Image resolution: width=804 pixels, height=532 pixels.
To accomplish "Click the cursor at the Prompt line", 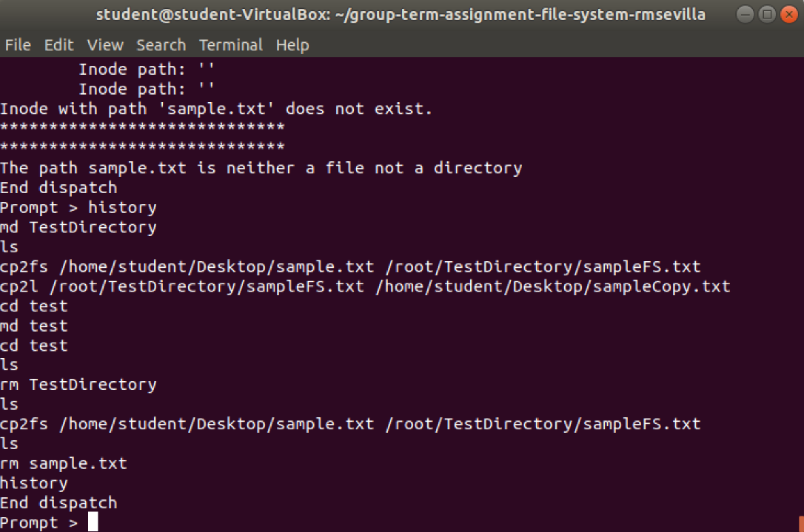I will 93,522.
